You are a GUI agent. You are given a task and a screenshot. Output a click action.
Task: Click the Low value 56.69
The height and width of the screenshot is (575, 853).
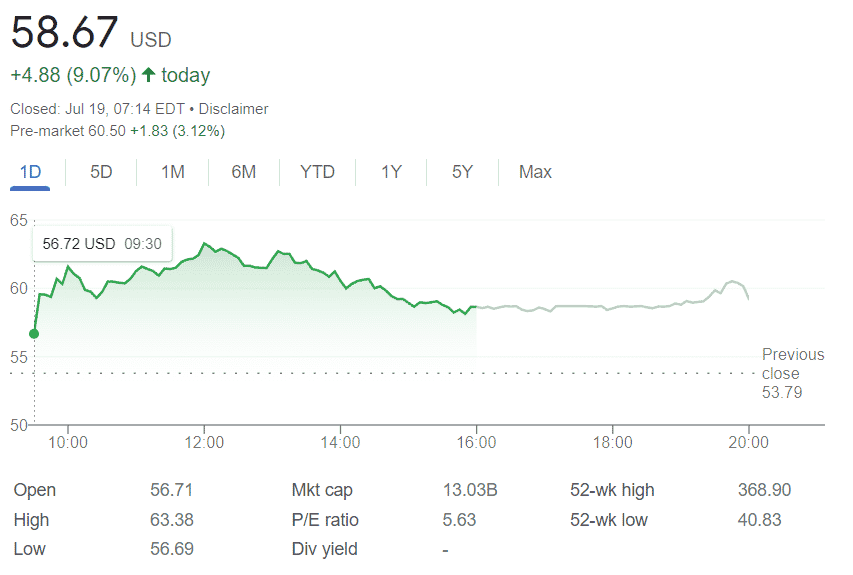pos(171,549)
